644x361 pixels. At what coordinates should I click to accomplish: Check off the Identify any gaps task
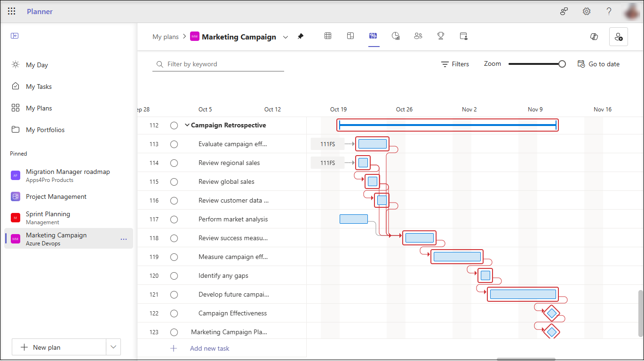[174, 276]
